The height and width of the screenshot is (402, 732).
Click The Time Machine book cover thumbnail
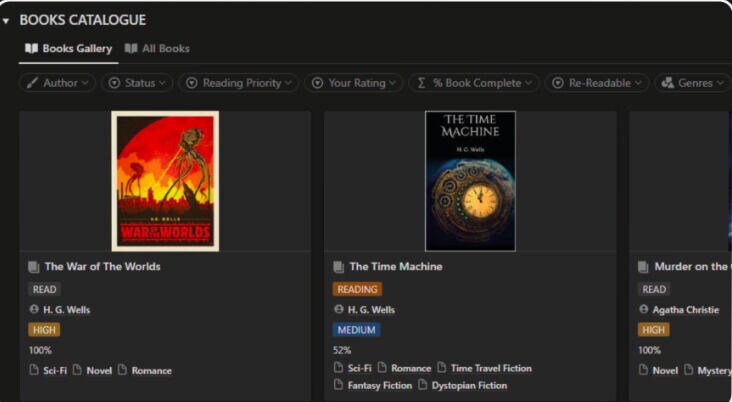tap(470, 180)
